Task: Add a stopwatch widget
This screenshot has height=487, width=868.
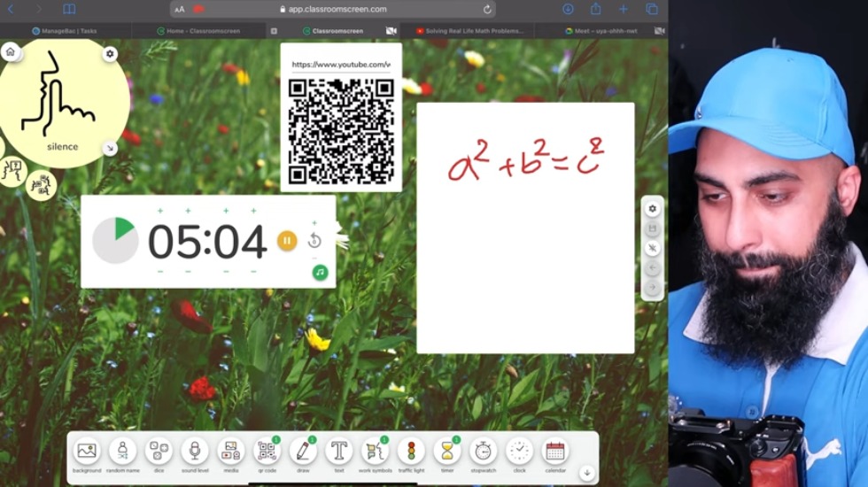Action: pos(484,452)
